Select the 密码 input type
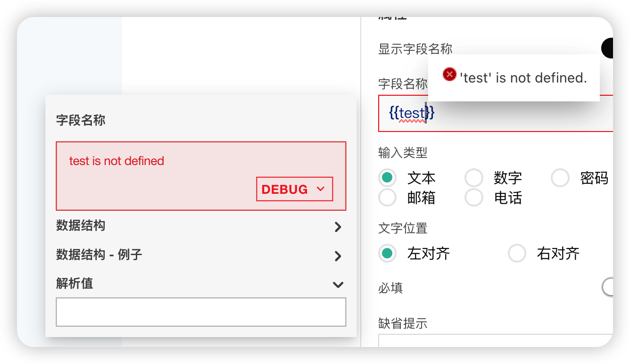The width and height of the screenshot is (630, 364). (x=560, y=178)
